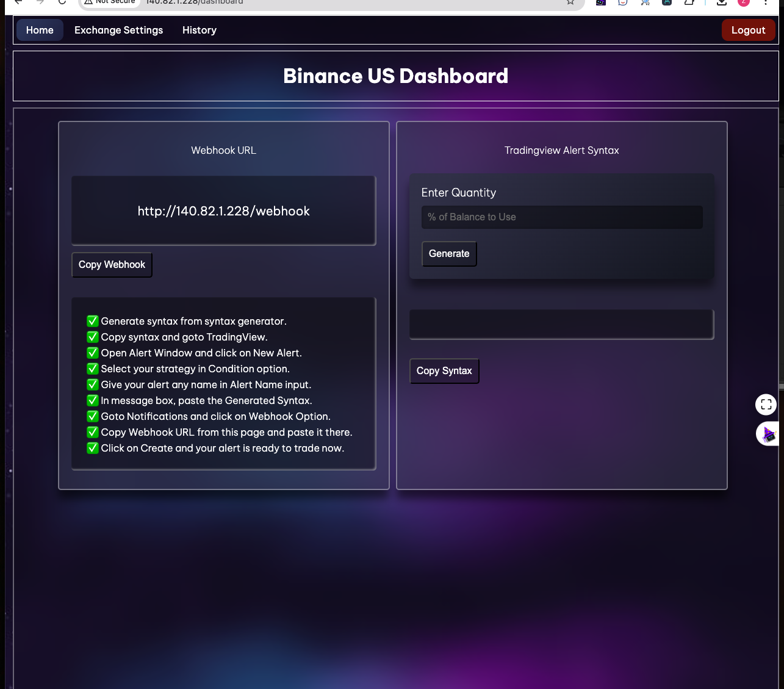Open the History tab
784x689 pixels.
[x=199, y=30]
